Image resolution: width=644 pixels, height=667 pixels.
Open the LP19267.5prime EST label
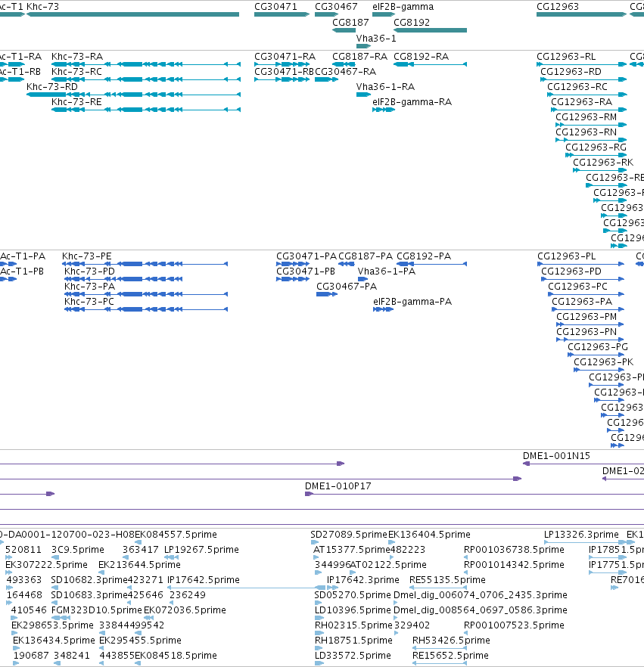click(x=201, y=550)
